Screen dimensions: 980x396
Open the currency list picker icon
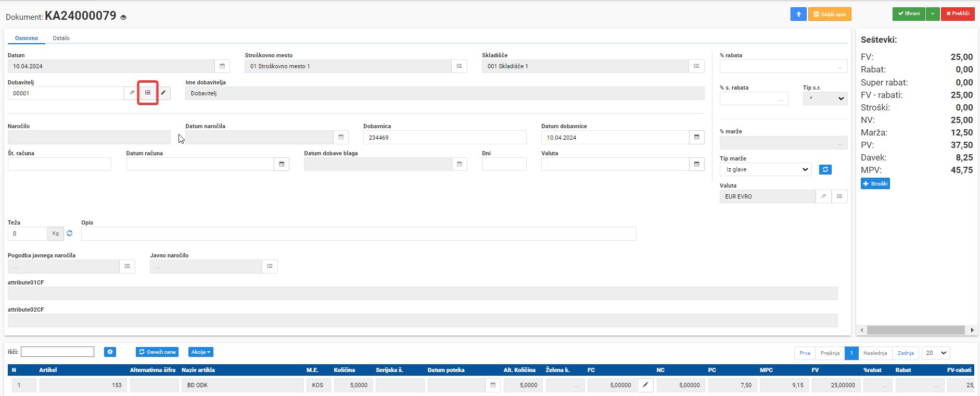839,196
